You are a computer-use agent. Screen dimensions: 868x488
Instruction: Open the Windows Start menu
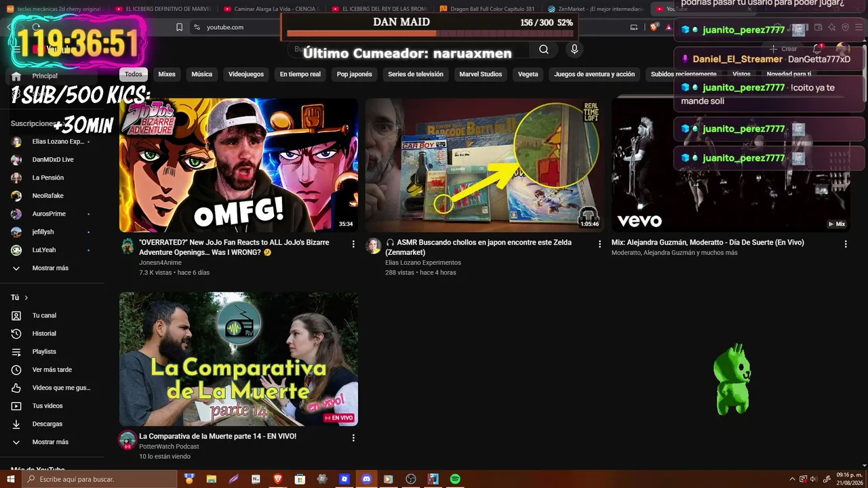pos(11,479)
